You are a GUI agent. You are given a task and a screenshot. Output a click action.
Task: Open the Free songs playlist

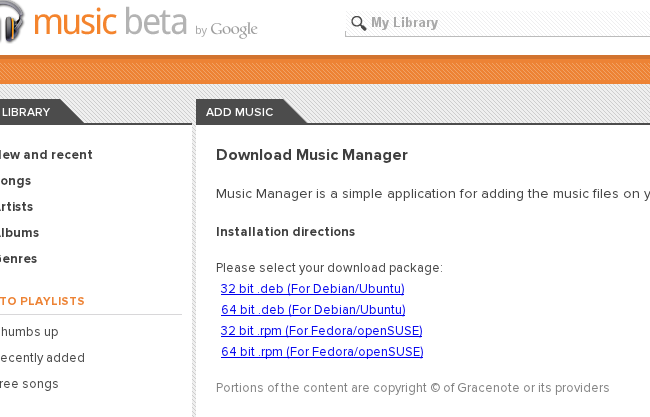coord(29,384)
